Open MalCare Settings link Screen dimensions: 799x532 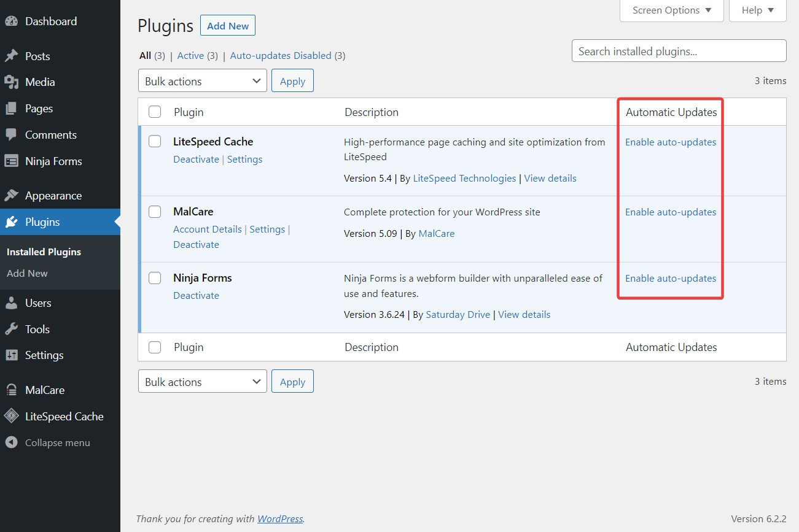point(267,229)
